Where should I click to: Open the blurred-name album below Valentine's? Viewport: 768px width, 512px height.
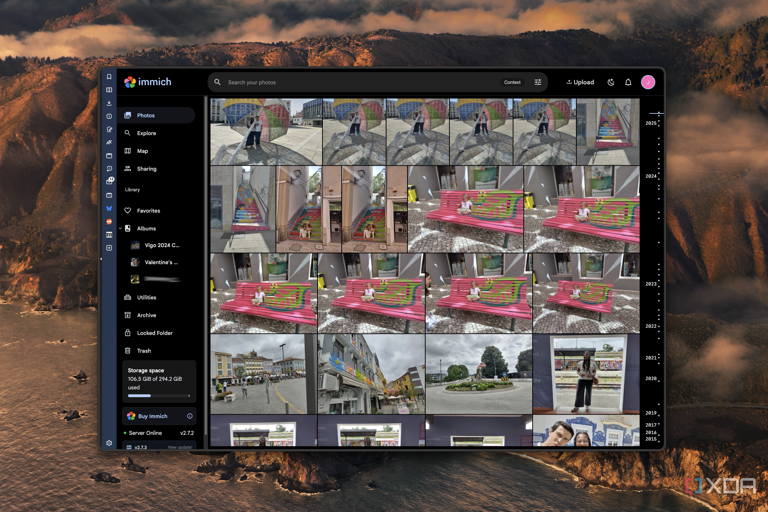[157, 279]
